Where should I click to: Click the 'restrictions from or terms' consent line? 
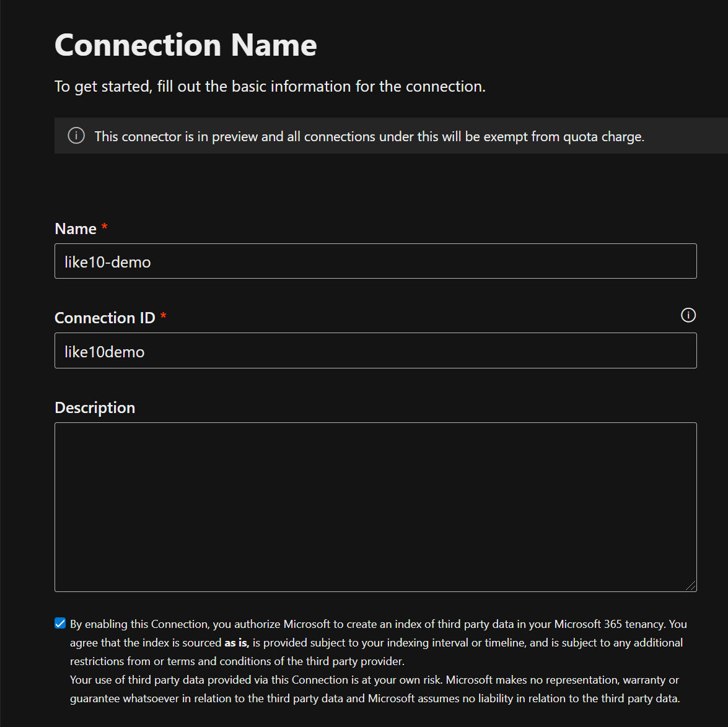237,661
